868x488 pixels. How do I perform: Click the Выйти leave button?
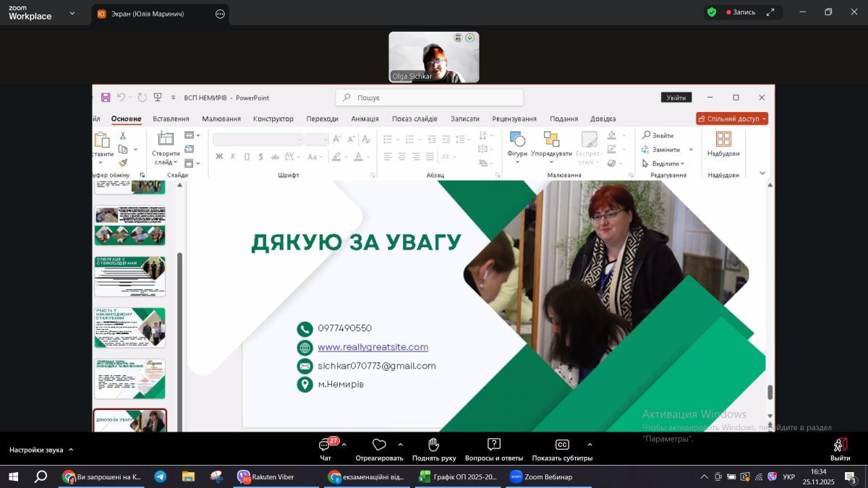pyautogui.click(x=840, y=449)
